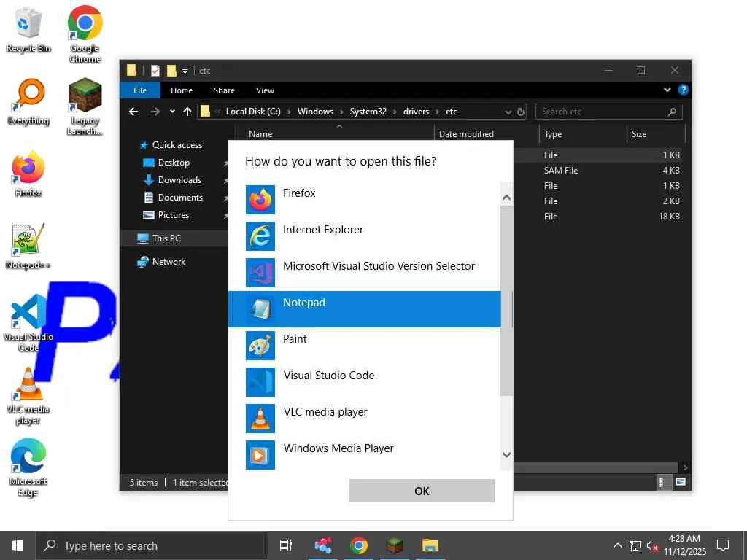Open the Windows Start menu

[x=18, y=545]
